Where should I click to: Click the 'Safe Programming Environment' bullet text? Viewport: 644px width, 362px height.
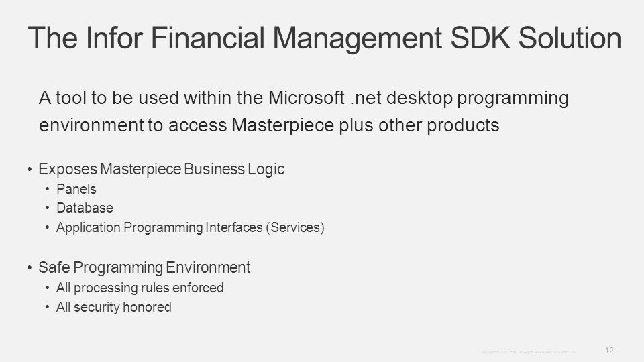pyautogui.click(x=144, y=267)
